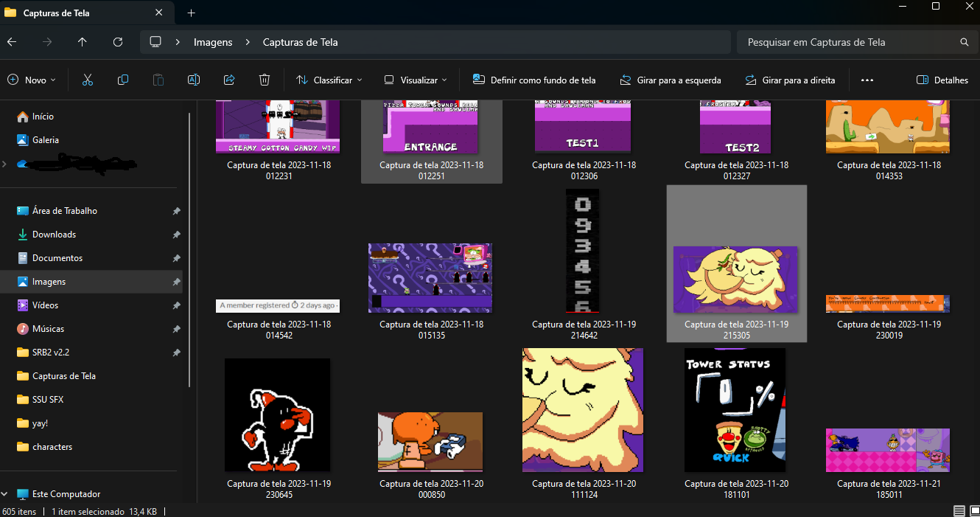980x517 pixels.
Task: Click the monitor icon in address bar
Action: click(155, 42)
